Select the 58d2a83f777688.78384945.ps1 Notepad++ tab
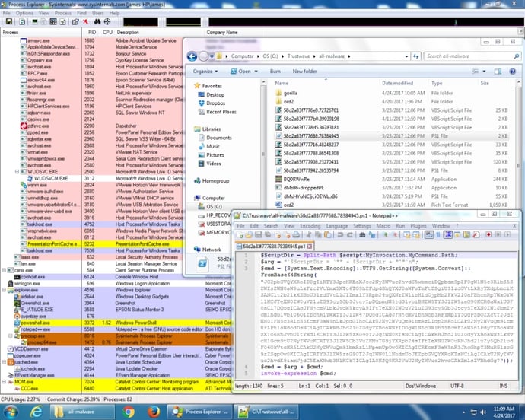 275,247
